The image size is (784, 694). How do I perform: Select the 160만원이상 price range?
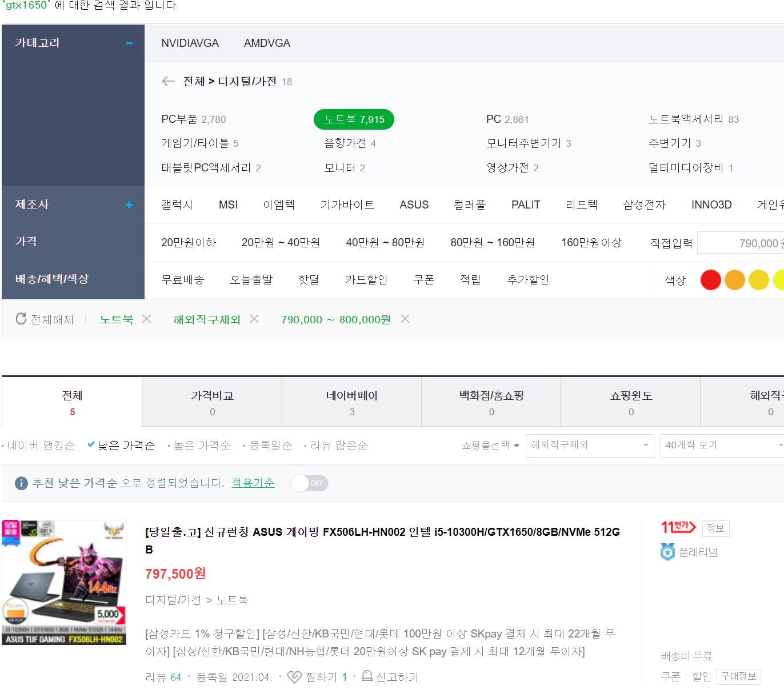pyautogui.click(x=591, y=242)
